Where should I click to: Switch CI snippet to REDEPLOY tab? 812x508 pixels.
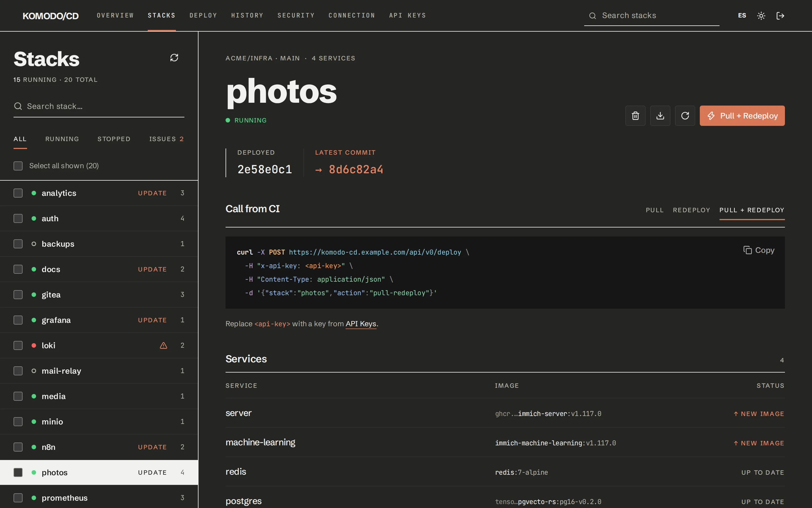coord(691,210)
